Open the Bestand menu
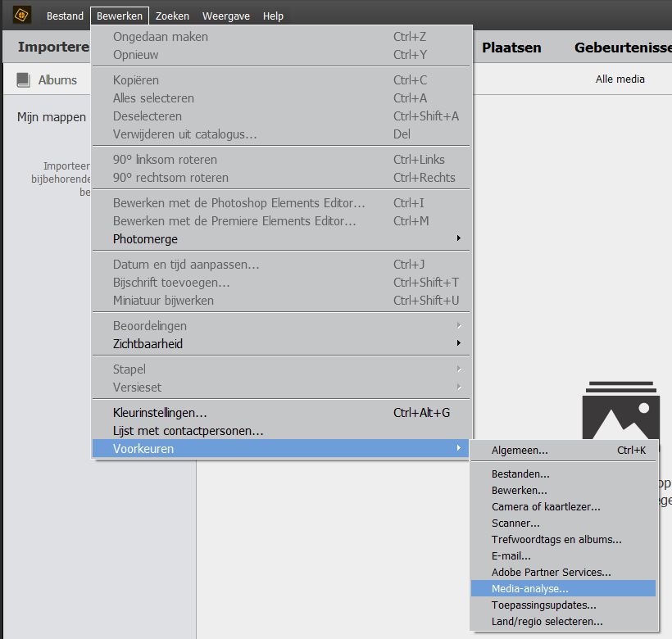The image size is (672, 639). pos(65,16)
